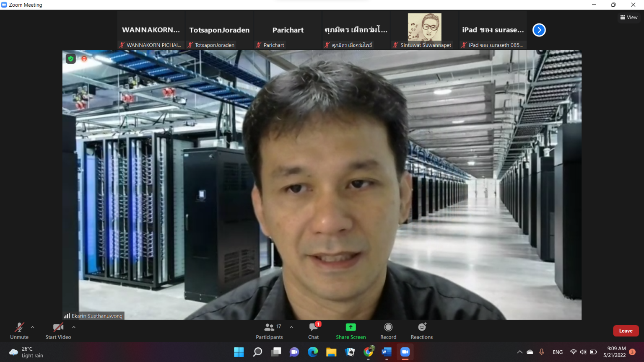
Task: Select Sintuwat Suwannapet participant thumbnail
Action: click(x=424, y=30)
